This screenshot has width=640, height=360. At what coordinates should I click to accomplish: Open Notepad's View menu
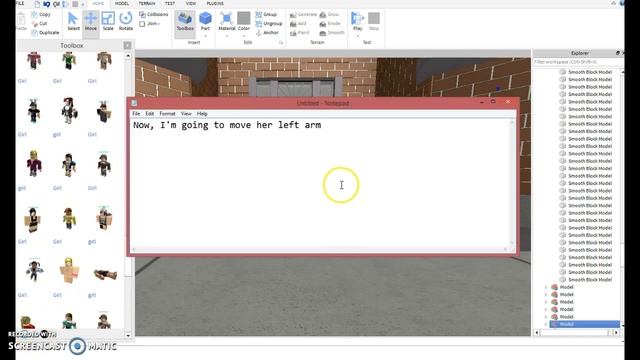(x=186, y=113)
